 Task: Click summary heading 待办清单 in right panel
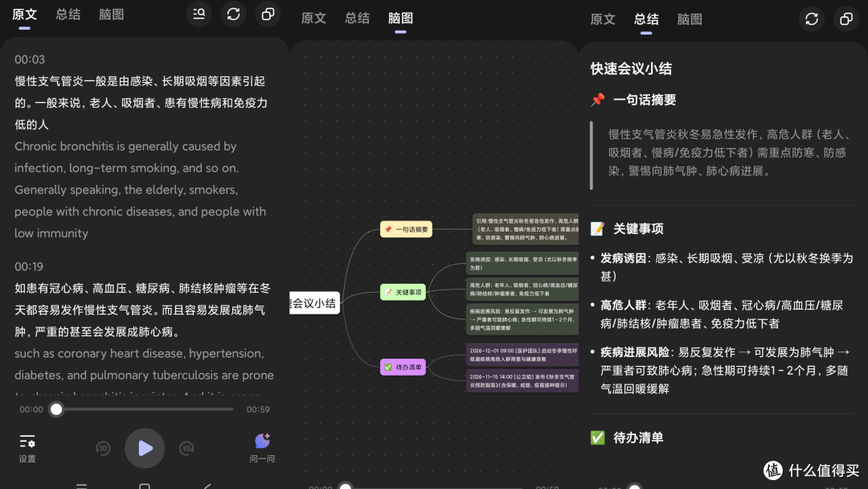click(x=638, y=438)
